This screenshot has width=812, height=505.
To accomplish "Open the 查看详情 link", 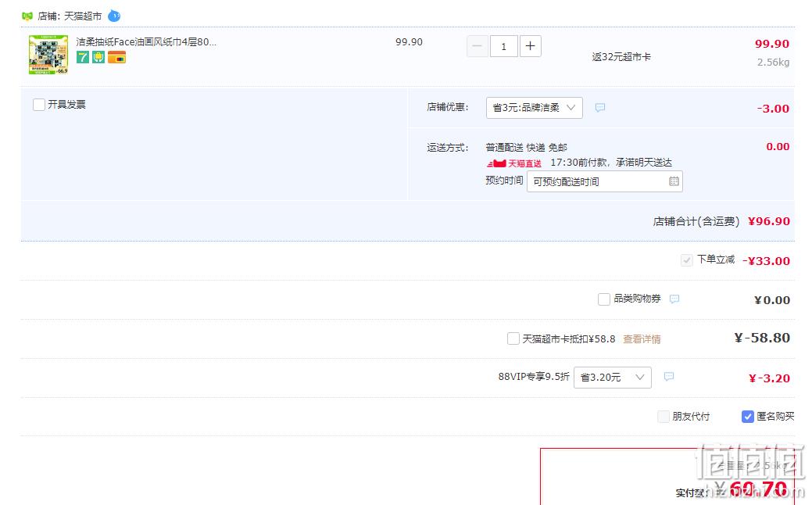I will [642, 339].
